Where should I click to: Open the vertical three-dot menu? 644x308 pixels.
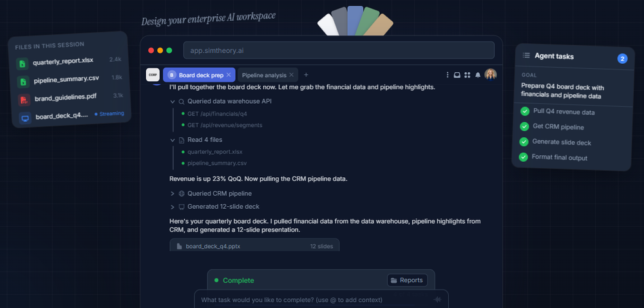pyautogui.click(x=448, y=75)
